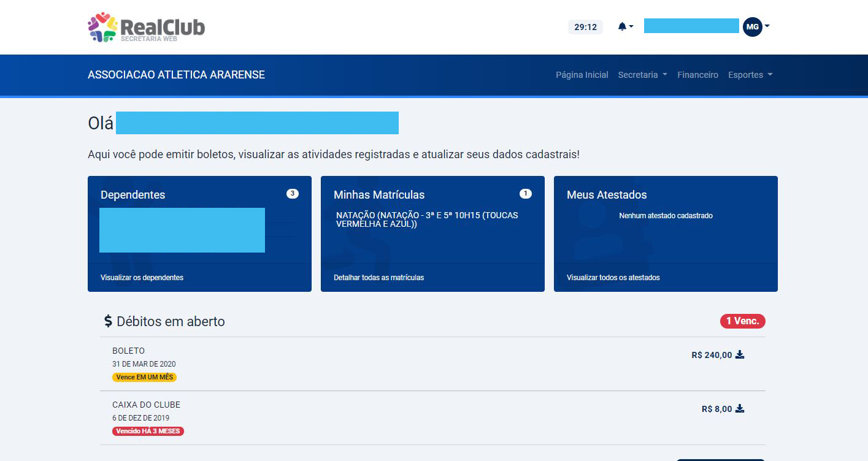Select the NATAÇÃO enrollment entry
This screenshot has width=868, height=461.
click(427, 219)
